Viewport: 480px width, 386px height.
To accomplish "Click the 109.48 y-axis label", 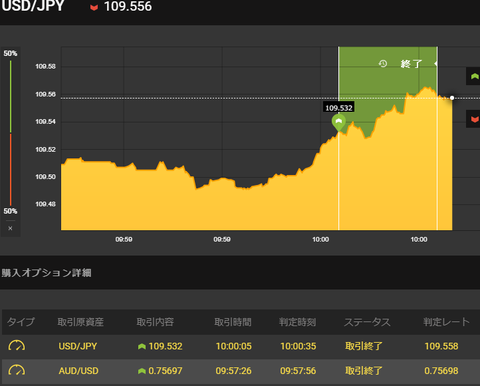I will coord(46,204).
